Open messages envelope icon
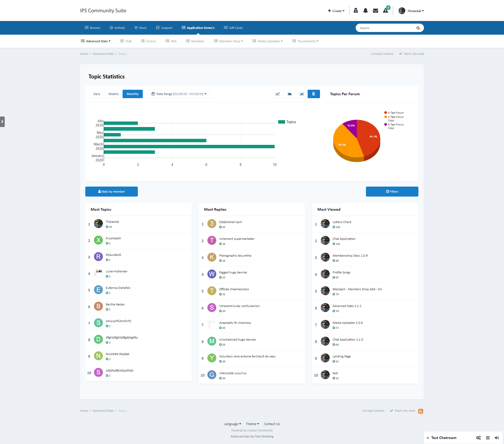This screenshot has width=504, height=444. pyautogui.click(x=376, y=10)
